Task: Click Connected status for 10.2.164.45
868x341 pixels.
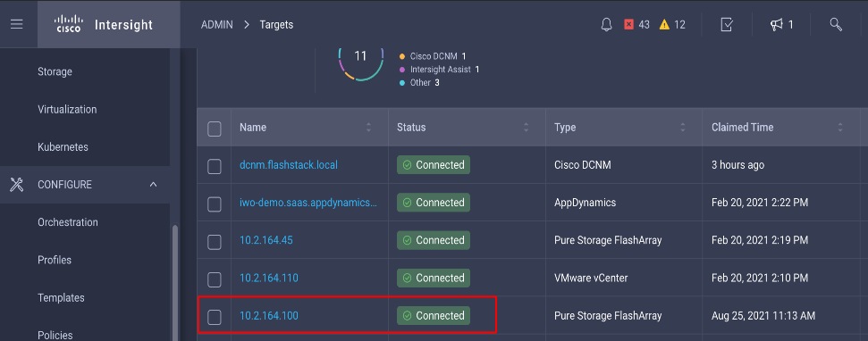Action: click(x=434, y=240)
